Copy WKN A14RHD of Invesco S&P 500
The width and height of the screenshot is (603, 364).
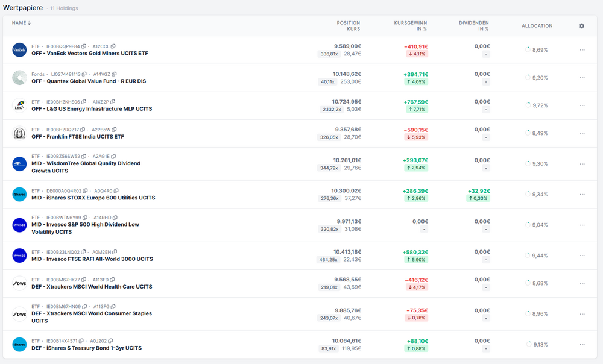[x=115, y=218]
